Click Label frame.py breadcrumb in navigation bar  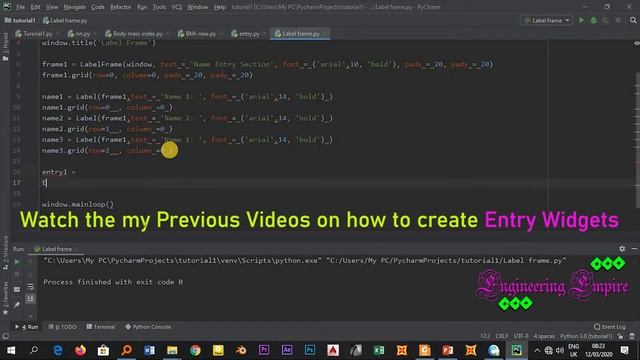pos(65,20)
